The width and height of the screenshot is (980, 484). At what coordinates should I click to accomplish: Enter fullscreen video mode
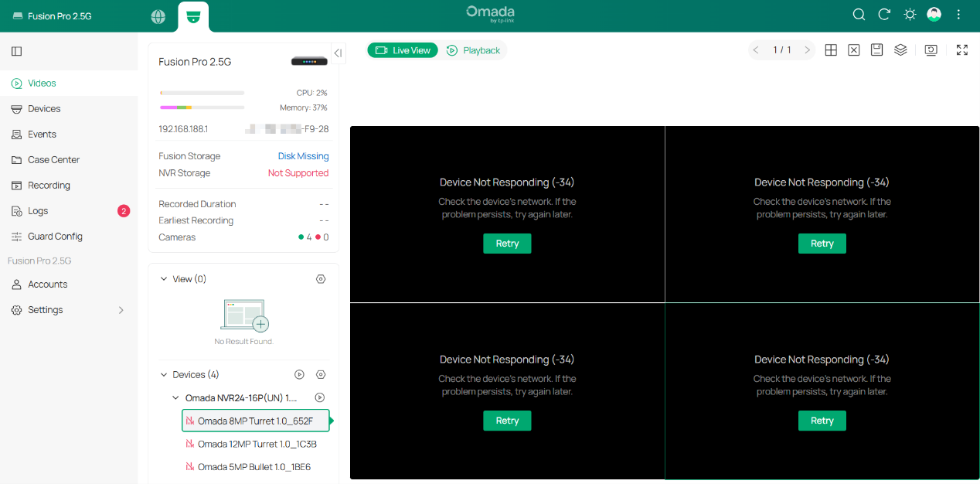[962, 50]
